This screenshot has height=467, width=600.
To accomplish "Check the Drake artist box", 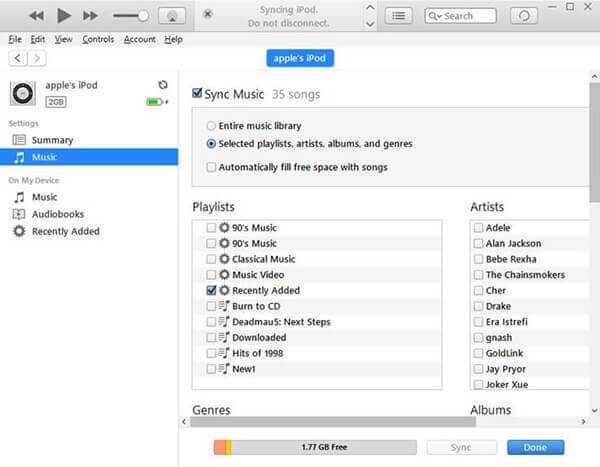I will point(478,306).
